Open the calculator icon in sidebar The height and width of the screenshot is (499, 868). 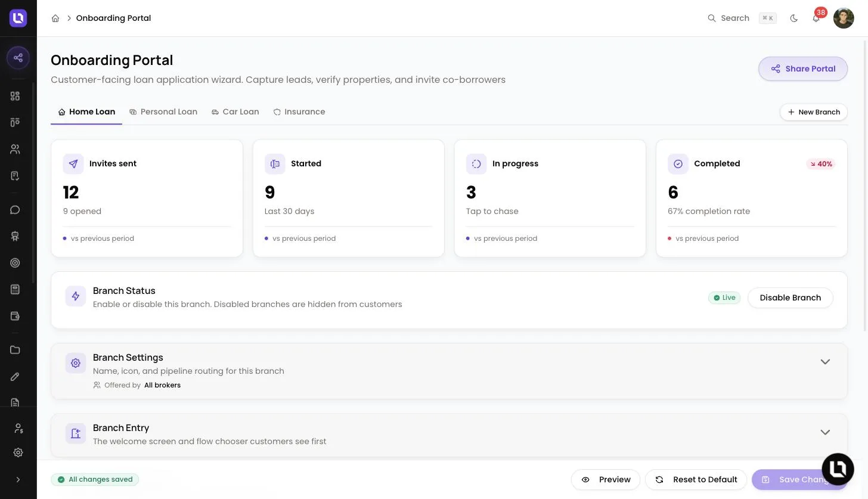point(15,289)
